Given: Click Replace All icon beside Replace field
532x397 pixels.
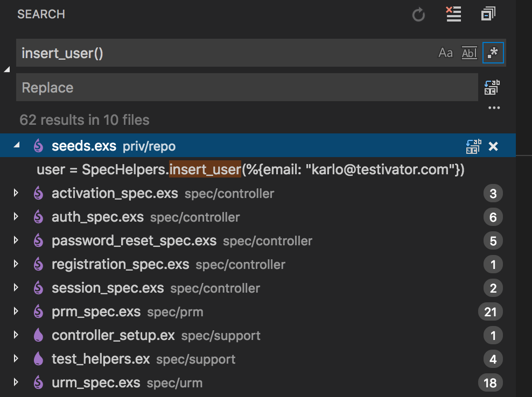Looking at the screenshot, I should (492, 88).
